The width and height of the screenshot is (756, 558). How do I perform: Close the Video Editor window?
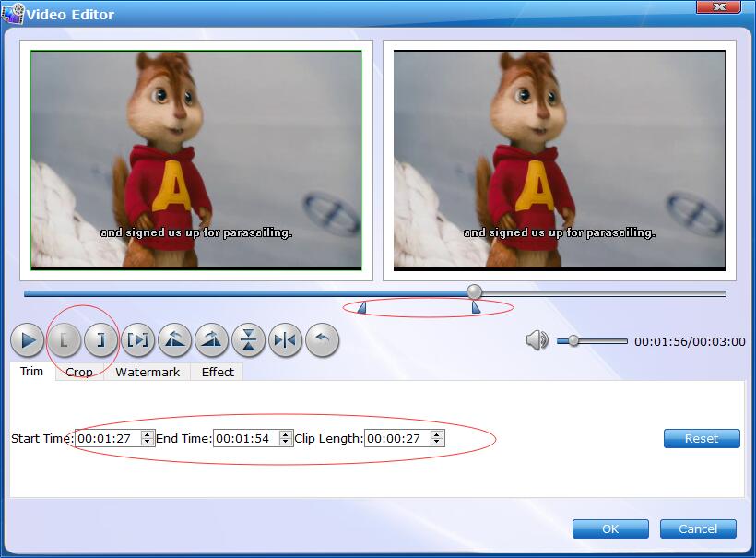[x=719, y=6]
